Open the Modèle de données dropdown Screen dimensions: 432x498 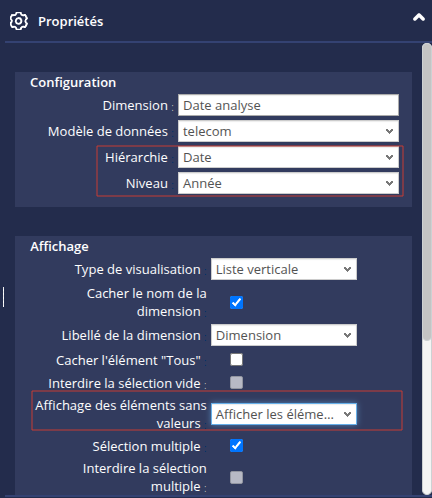(x=288, y=131)
